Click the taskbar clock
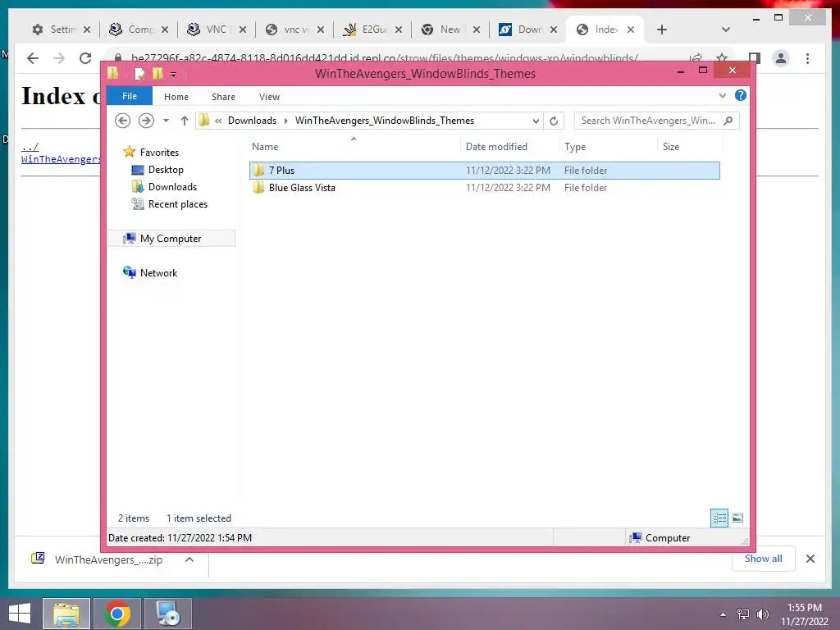840x630 pixels. (805, 614)
